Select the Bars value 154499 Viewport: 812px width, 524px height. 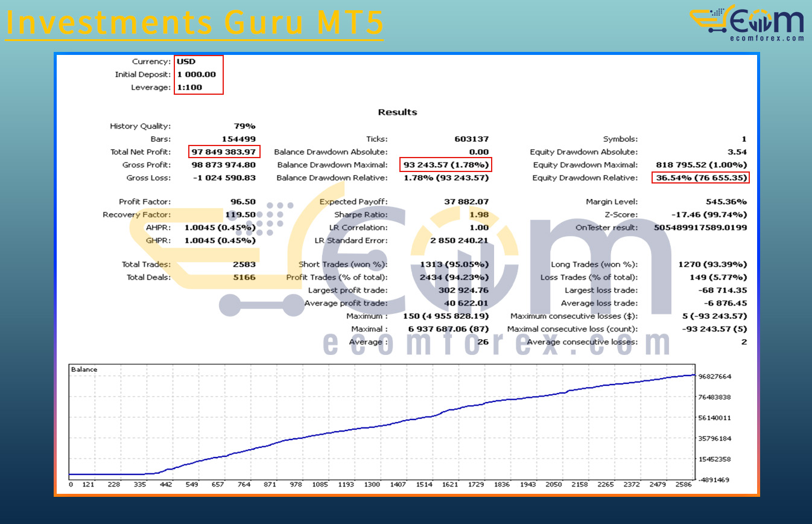240,139
